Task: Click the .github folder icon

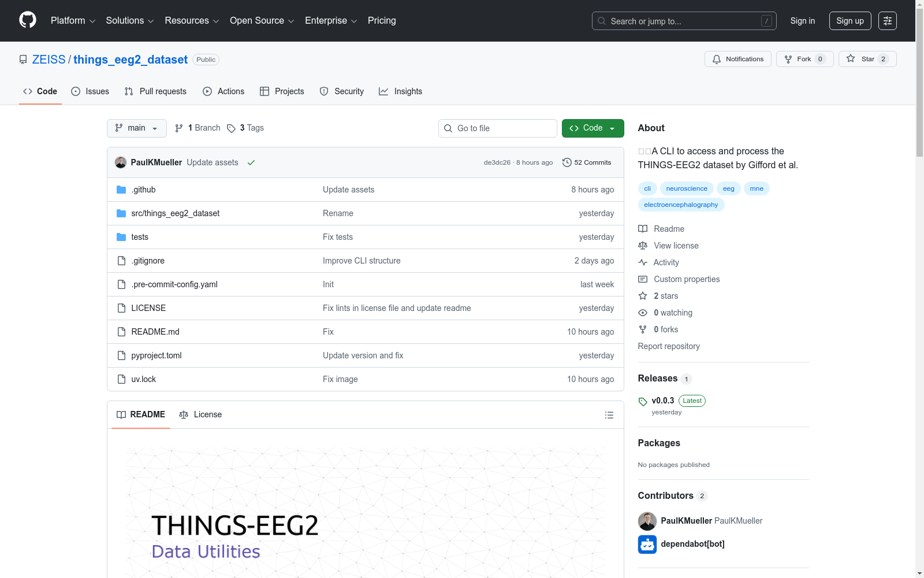Action: (121, 190)
